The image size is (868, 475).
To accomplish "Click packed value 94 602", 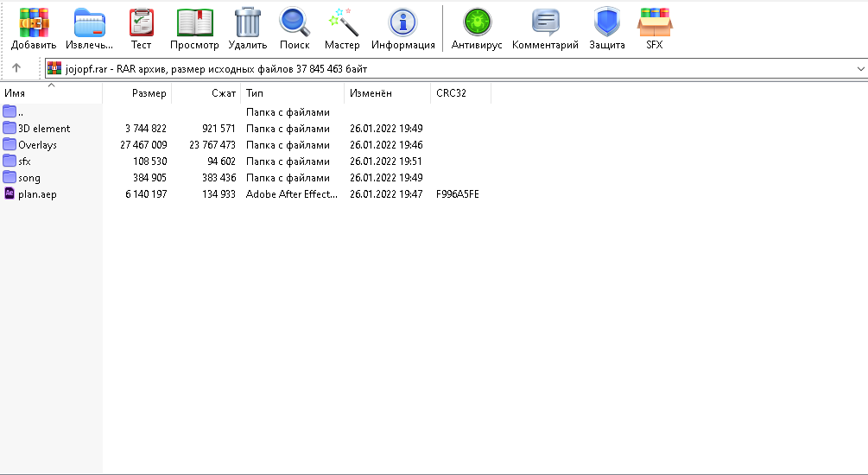I will click(221, 161).
